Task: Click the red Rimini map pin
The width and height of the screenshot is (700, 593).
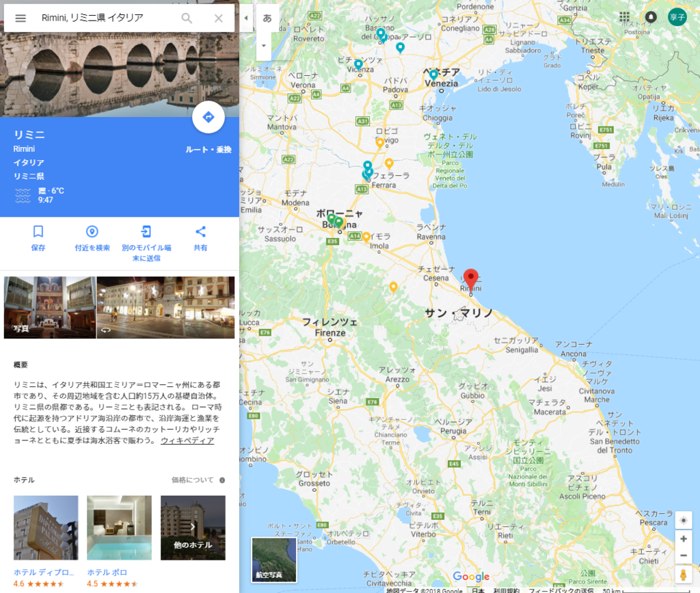Action: coord(470,280)
